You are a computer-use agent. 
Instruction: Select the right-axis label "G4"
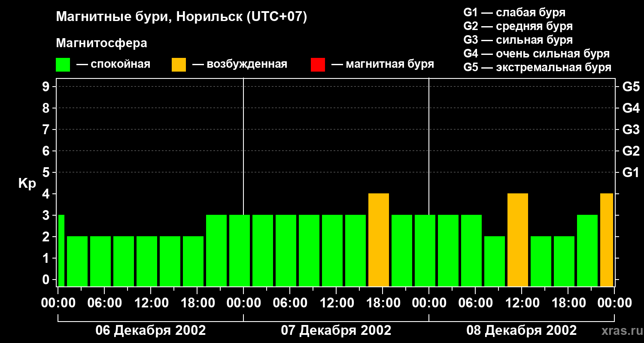pyautogui.click(x=631, y=108)
